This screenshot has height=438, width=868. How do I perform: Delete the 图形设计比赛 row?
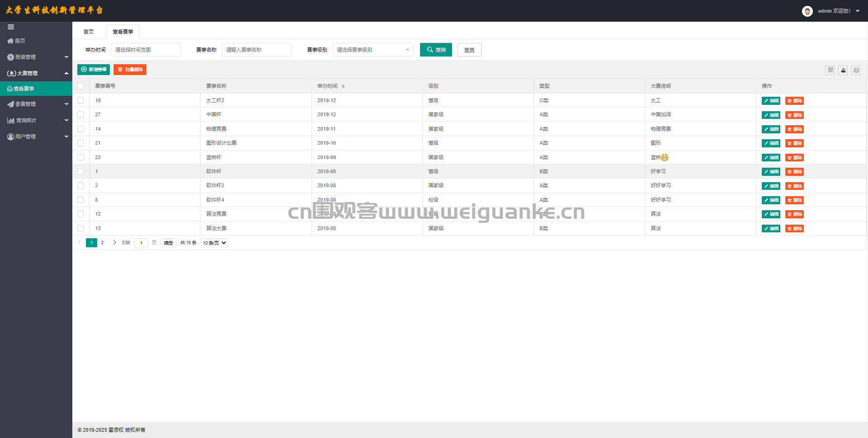click(x=794, y=143)
